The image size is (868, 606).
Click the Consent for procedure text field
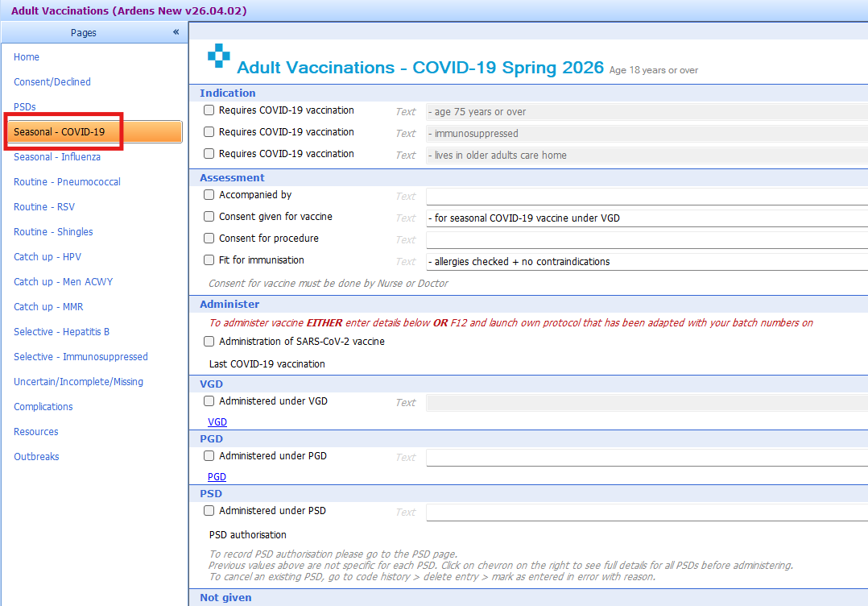click(x=647, y=240)
